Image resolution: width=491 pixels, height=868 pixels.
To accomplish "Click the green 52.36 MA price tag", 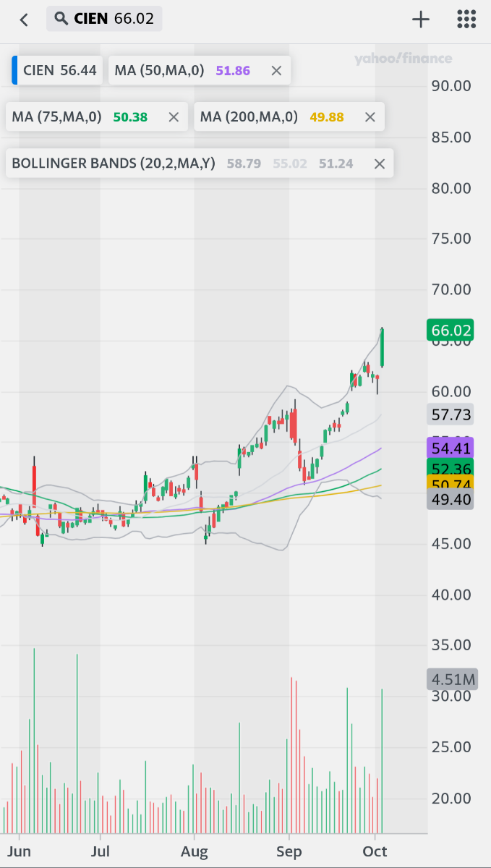I will (451, 467).
